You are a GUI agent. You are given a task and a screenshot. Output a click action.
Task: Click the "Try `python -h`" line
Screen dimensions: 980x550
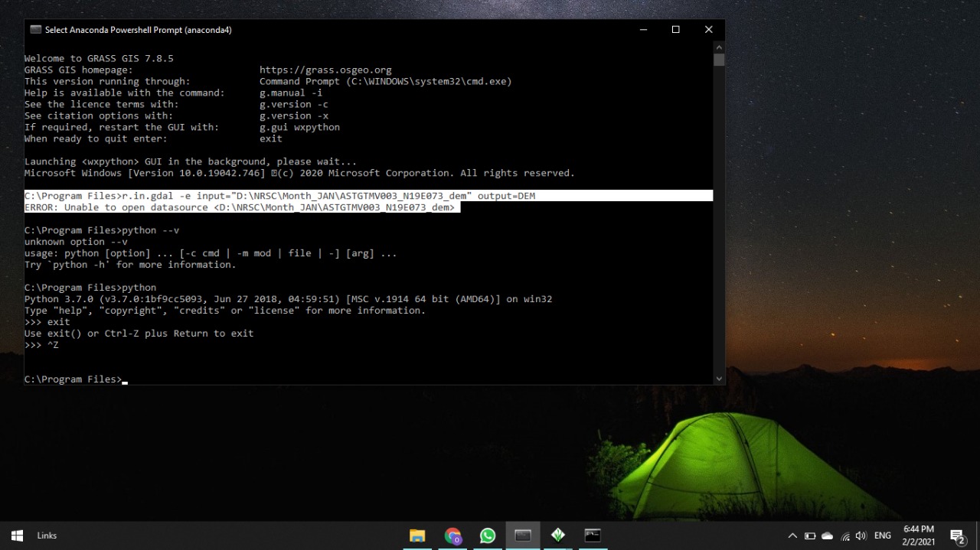point(130,265)
